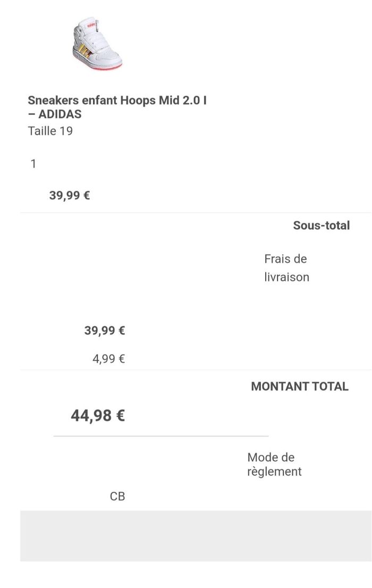Viewport: 372px width, 588px height.
Task: Click the separator line above Sous-total
Action: tap(196, 213)
